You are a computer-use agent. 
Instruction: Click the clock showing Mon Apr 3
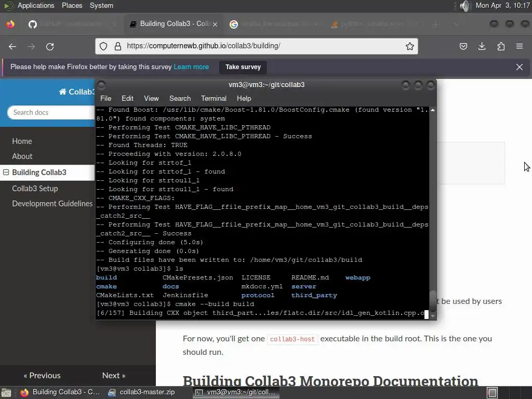coord(502,5)
